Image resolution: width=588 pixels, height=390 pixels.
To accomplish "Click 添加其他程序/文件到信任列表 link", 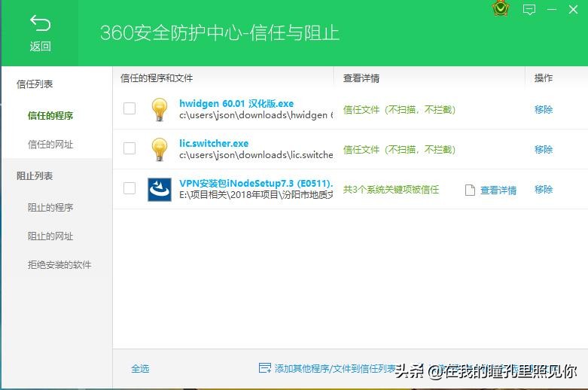I will 335,369.
